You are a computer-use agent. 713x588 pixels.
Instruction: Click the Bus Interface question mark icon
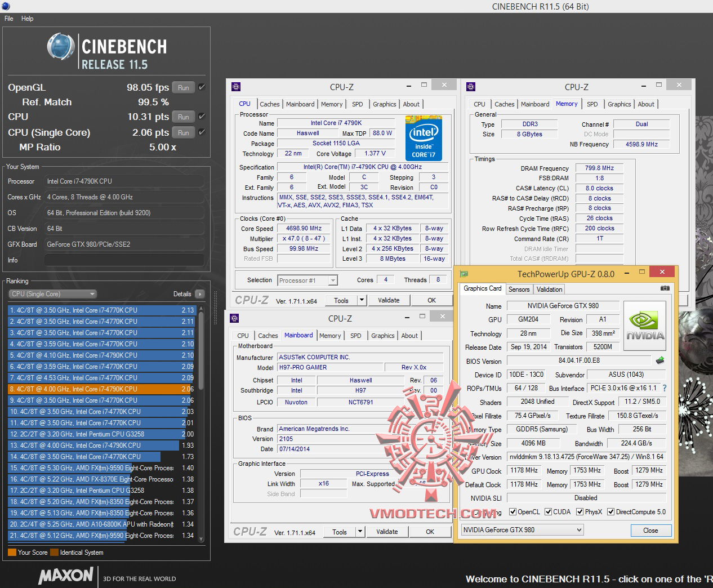[x=665, y=388]
